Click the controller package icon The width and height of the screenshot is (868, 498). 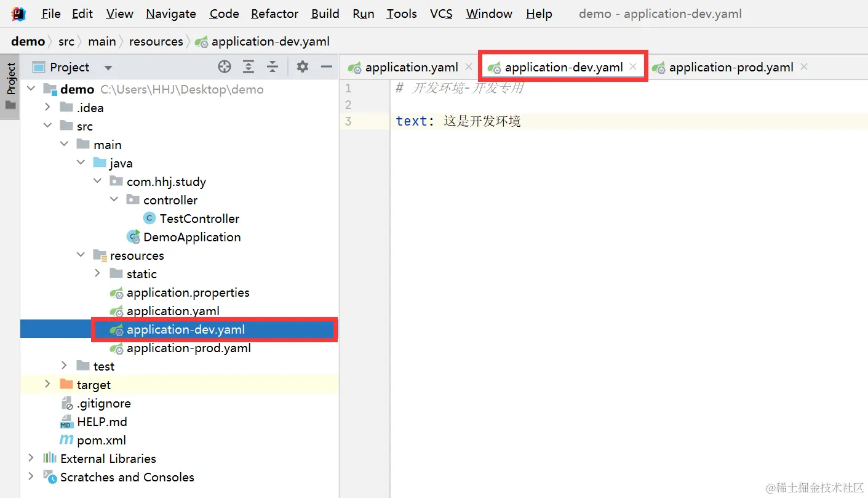click(x=133, y=199)
